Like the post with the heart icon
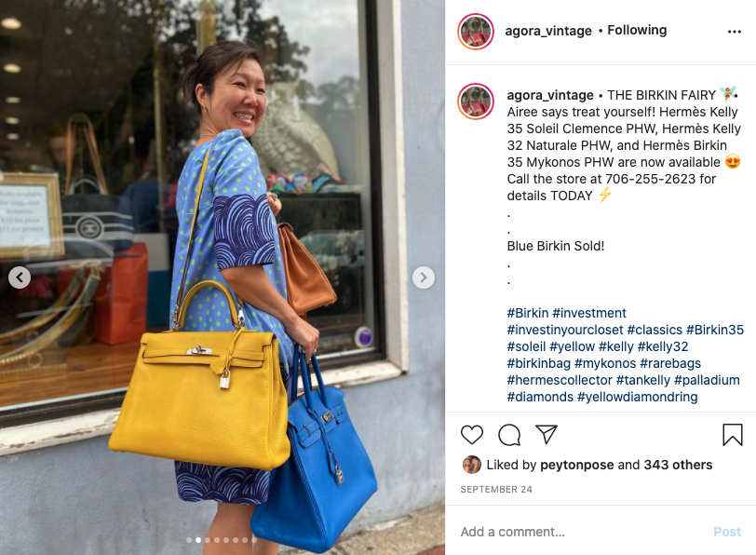 [471, 435]
